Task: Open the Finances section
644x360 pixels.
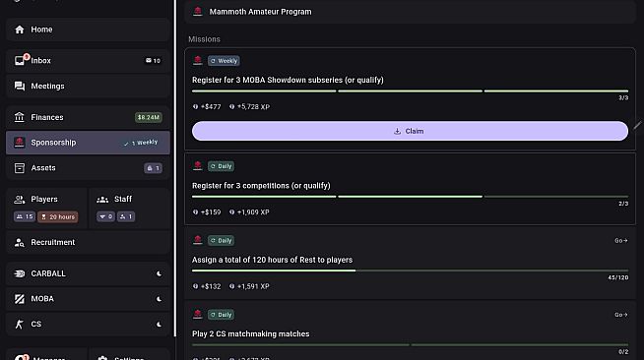Action: [x=88, y=117]
